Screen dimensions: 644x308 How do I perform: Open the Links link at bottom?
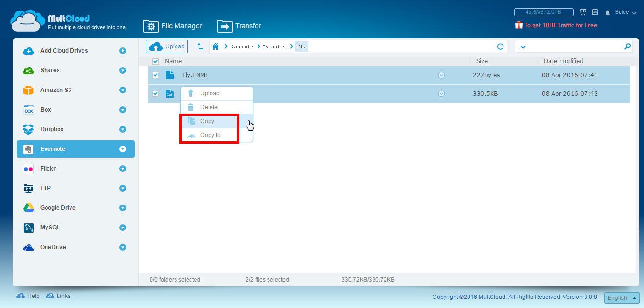click(x=58, y=296)
